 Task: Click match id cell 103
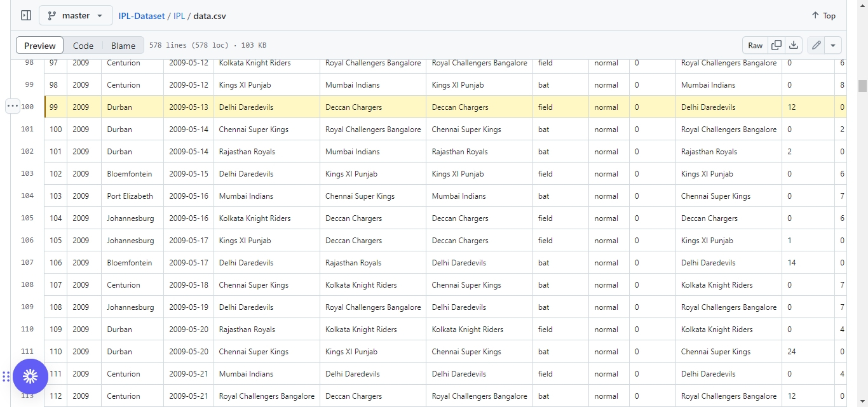[x=56, y=196]
